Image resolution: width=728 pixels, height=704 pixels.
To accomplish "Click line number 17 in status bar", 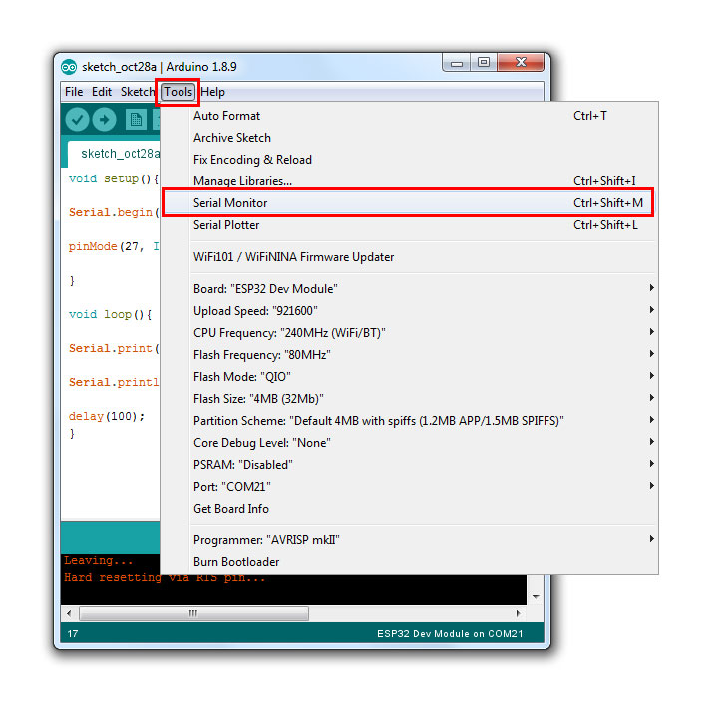I will click(x=73, y=634).
